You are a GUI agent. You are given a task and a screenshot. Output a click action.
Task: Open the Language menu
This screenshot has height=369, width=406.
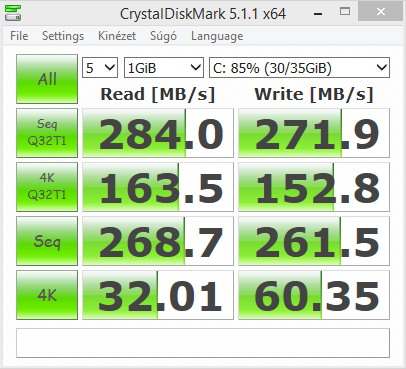217,36
